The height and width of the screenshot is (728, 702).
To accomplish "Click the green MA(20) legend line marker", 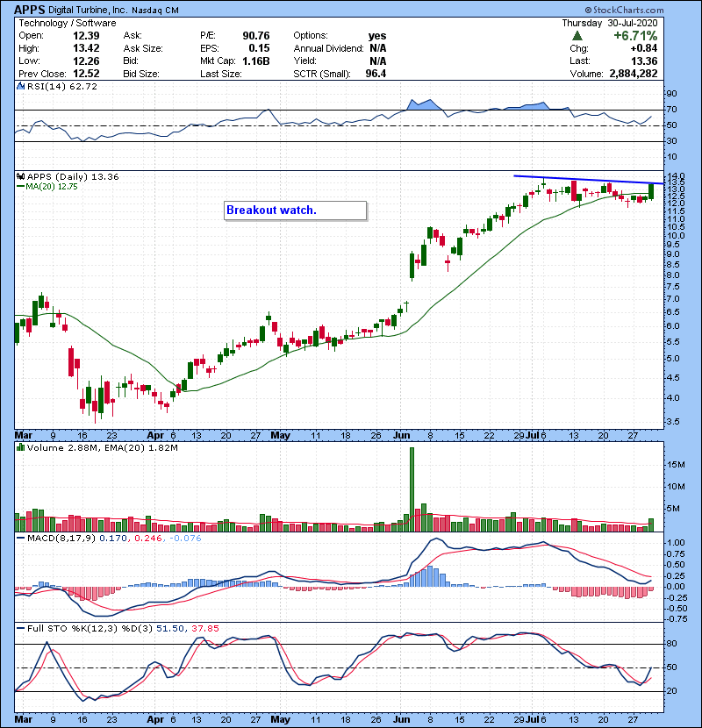I will 20,187.
